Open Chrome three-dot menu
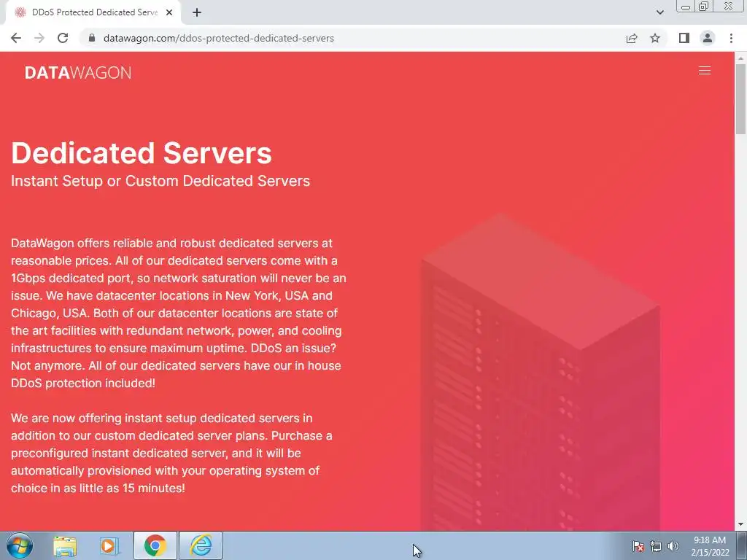The width and height of the screenshot is (747, 560). pyautogui.click(x=731, y=38)
